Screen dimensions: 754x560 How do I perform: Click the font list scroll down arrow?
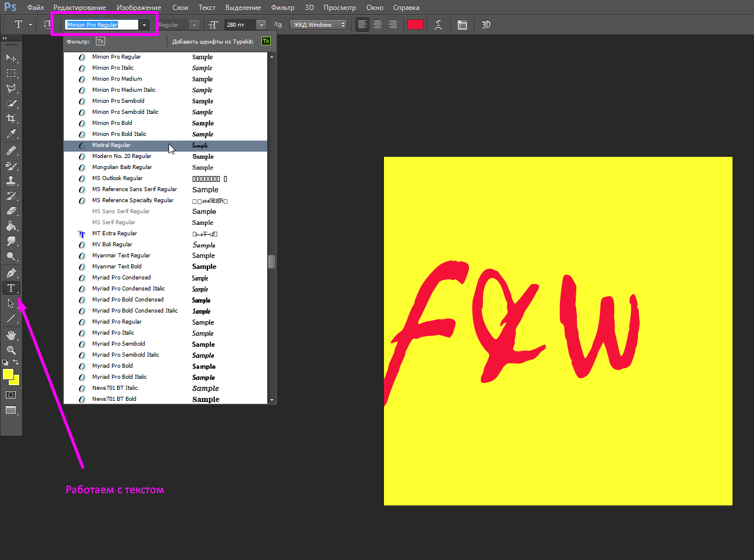pyautogui.click(x=271, y=400)
